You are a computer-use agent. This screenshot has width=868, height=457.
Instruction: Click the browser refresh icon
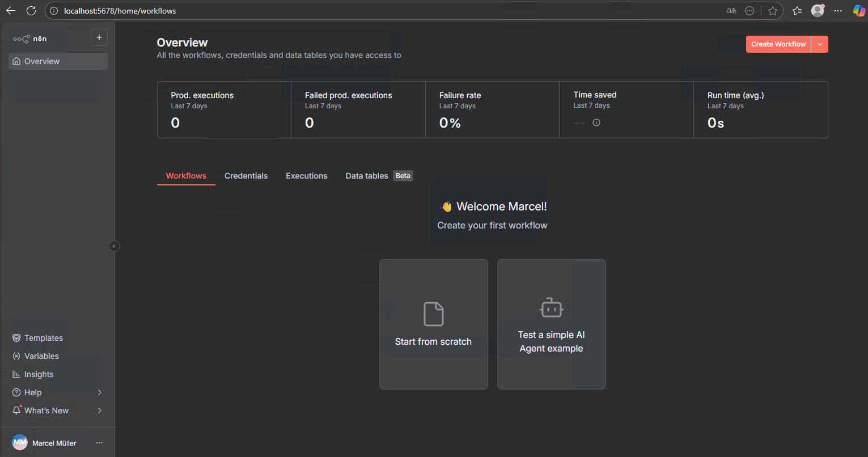tap(31, 11)
